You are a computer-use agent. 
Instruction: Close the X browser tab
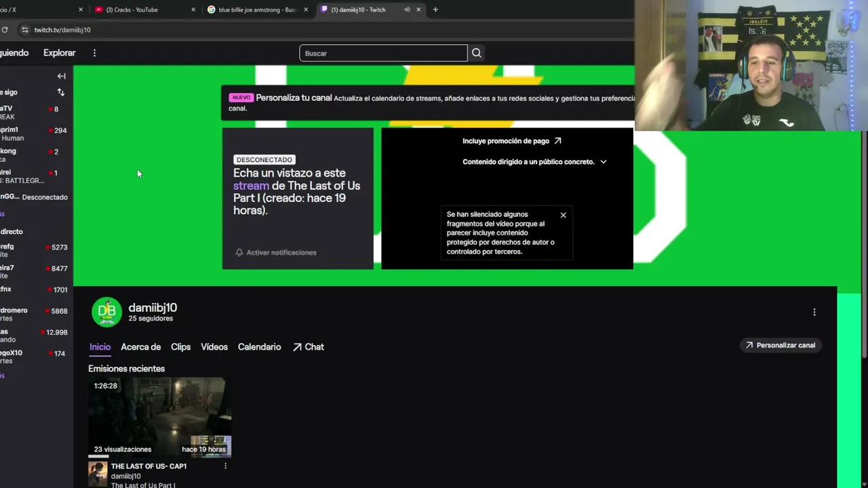coord(81,9)
